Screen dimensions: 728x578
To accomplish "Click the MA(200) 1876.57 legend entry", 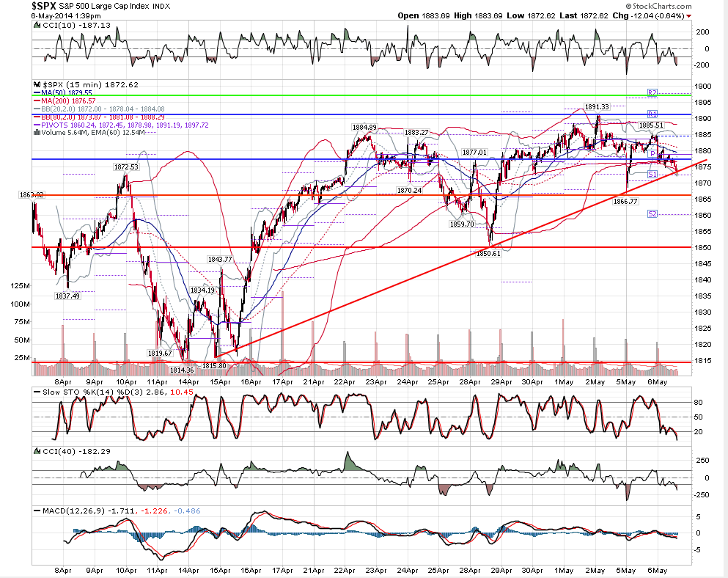I will 68,100.
